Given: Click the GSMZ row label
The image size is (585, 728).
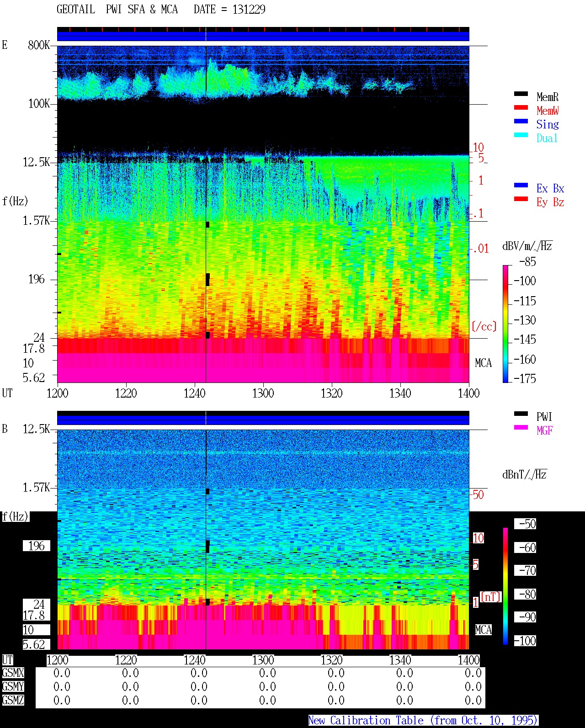Looking at the screenshot, I should pos(13,701).
